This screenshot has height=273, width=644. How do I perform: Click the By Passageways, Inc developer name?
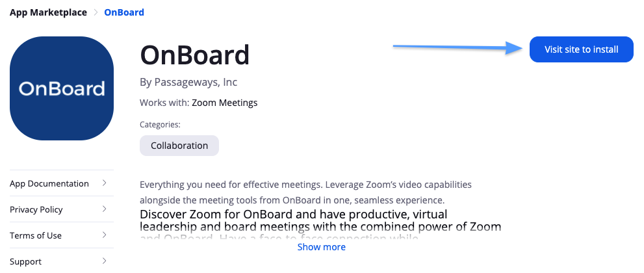188,82
